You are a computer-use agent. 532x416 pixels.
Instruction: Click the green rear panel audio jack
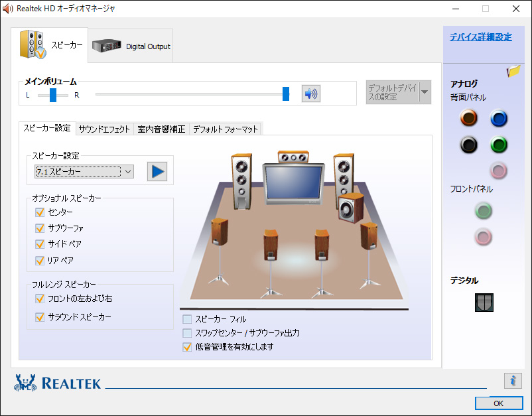tap(499, 145)
